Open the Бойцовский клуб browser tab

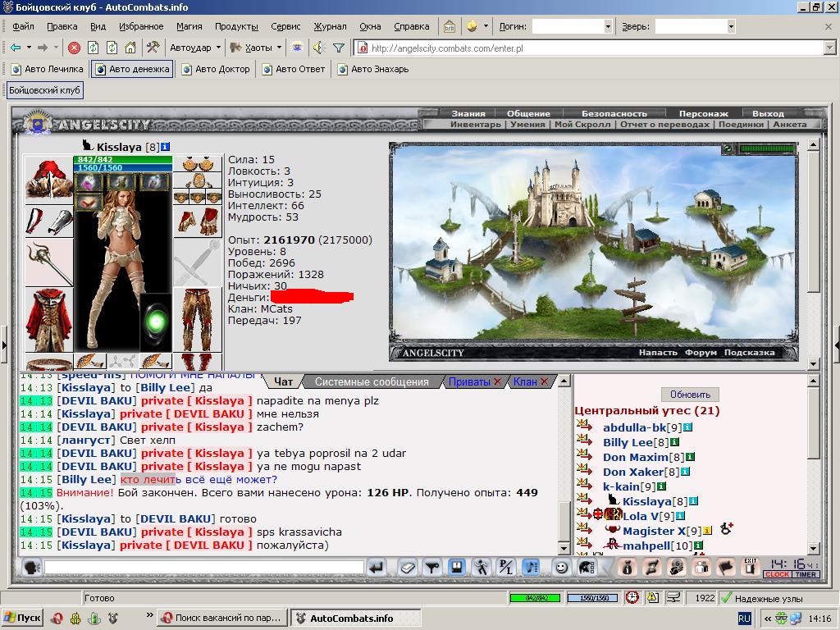pos(45,90)
